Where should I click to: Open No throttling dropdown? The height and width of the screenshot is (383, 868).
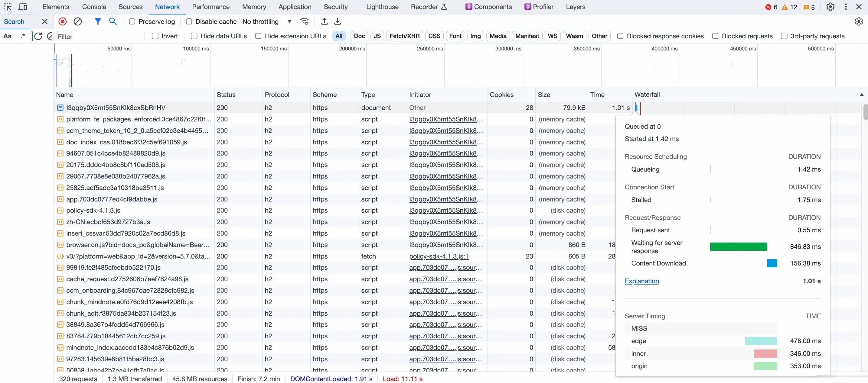point(266,21)
